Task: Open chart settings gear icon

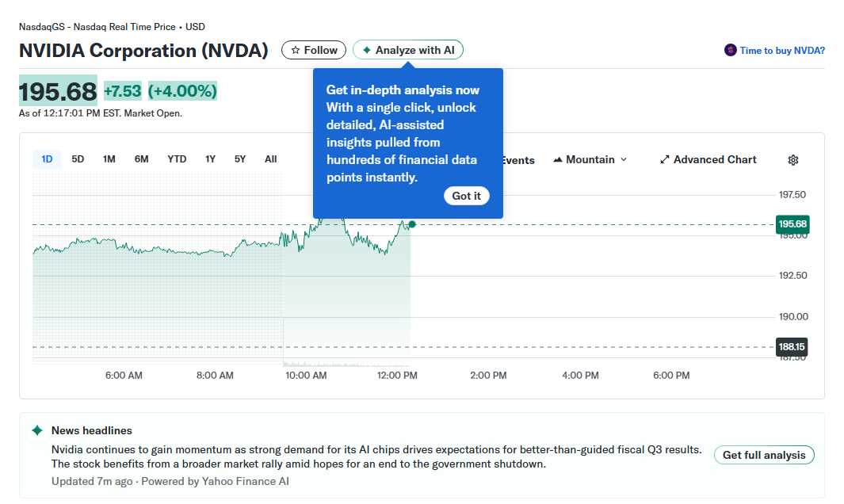Action: click(x=793, y=160)
